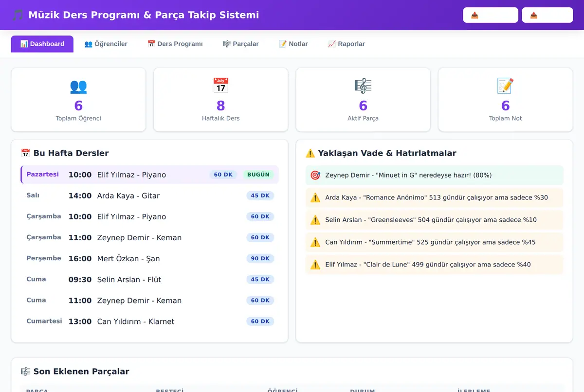The width and height of the screenshot is (584, 392).
Task: Open the Cuma 11:00 Zeynep Demir lesson
Action: tap(150, 300)
